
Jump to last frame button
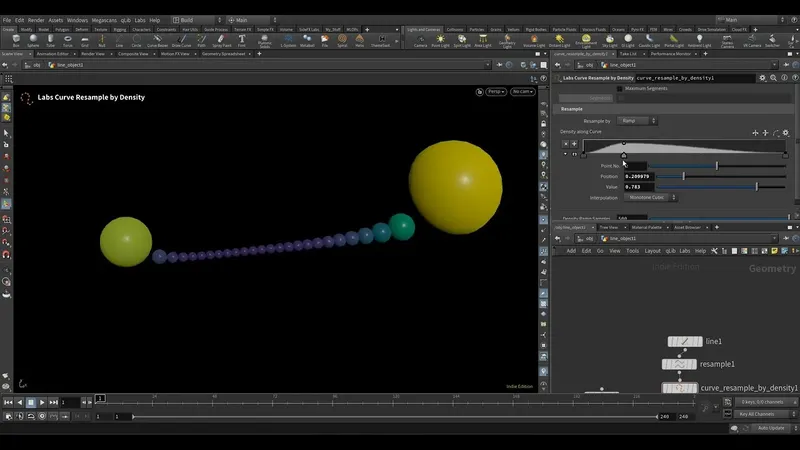click(53, 403)
